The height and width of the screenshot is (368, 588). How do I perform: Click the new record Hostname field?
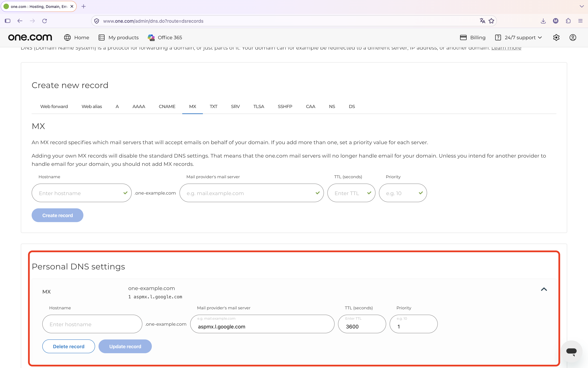pos(81,193)
